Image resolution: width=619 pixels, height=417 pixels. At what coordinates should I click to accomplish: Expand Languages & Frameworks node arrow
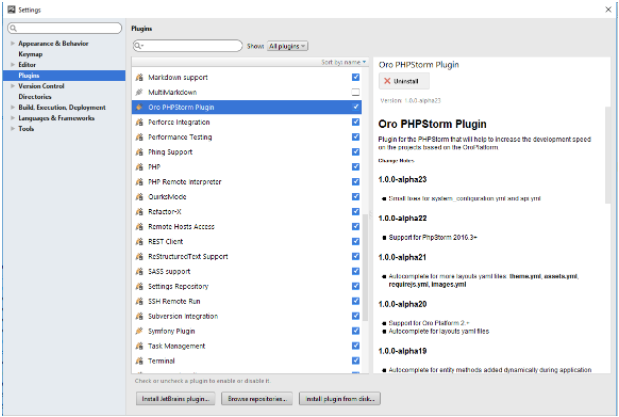point(13,118)
